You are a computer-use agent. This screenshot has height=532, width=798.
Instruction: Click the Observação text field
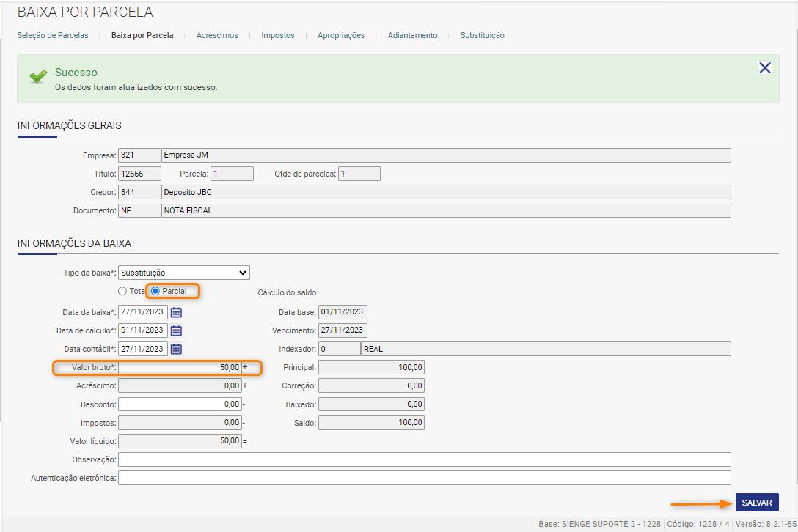click(x=425, y=459)
